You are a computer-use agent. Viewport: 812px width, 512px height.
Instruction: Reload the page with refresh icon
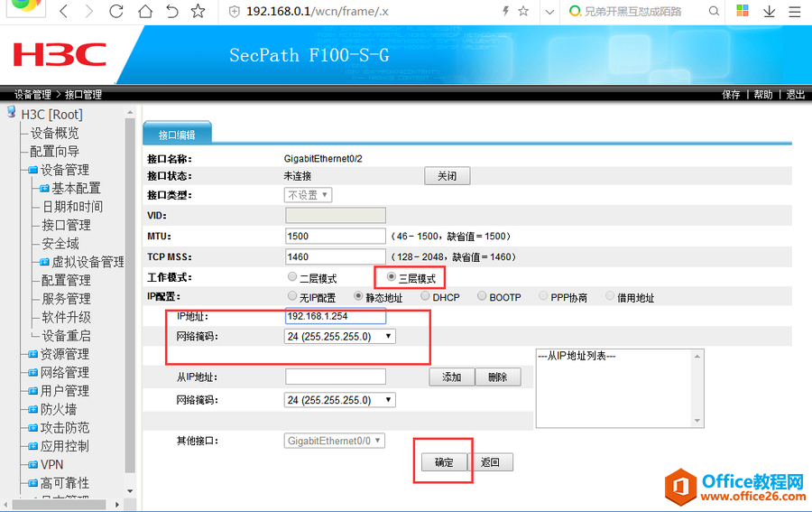point(116,11)
